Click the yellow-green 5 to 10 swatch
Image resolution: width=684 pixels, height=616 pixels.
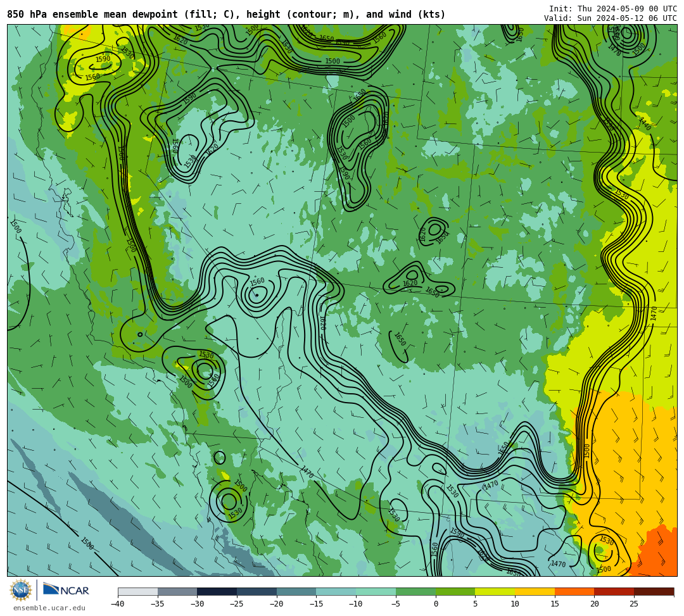click(495, 591)
